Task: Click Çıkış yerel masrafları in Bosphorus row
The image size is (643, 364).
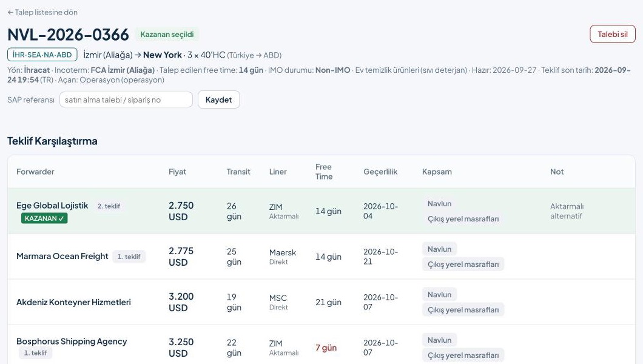Action: point(463,356)
